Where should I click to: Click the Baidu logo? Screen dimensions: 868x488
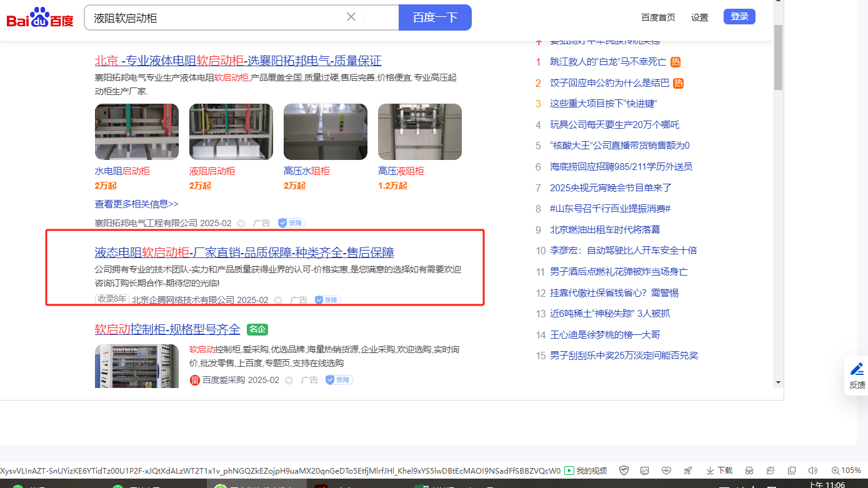click(x=40, y=17)
